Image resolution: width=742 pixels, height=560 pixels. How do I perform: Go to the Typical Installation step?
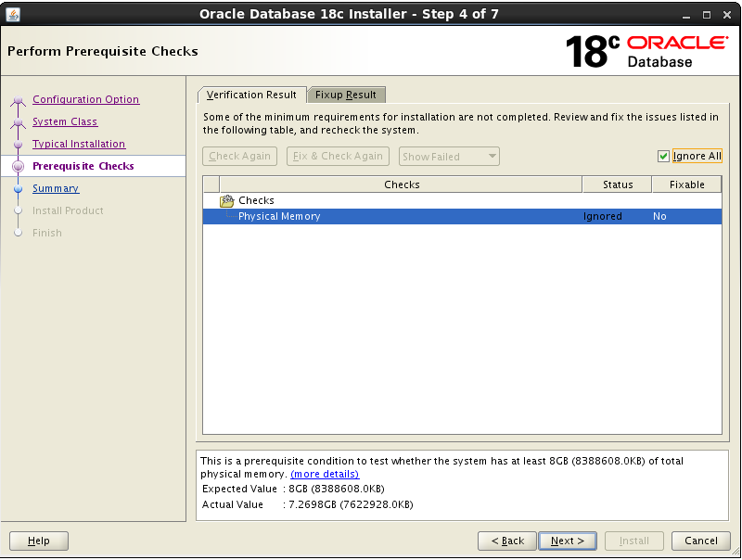point(79,144)
